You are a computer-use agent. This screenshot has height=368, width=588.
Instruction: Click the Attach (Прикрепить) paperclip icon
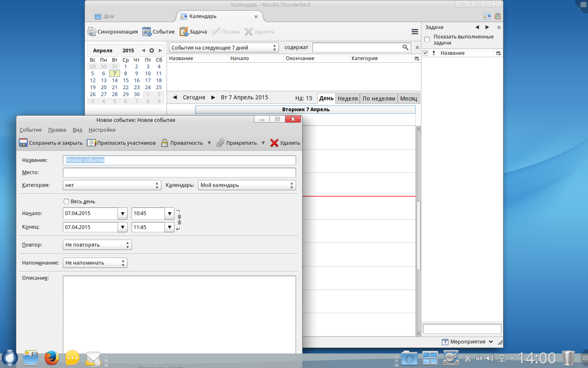click(220, 143)
